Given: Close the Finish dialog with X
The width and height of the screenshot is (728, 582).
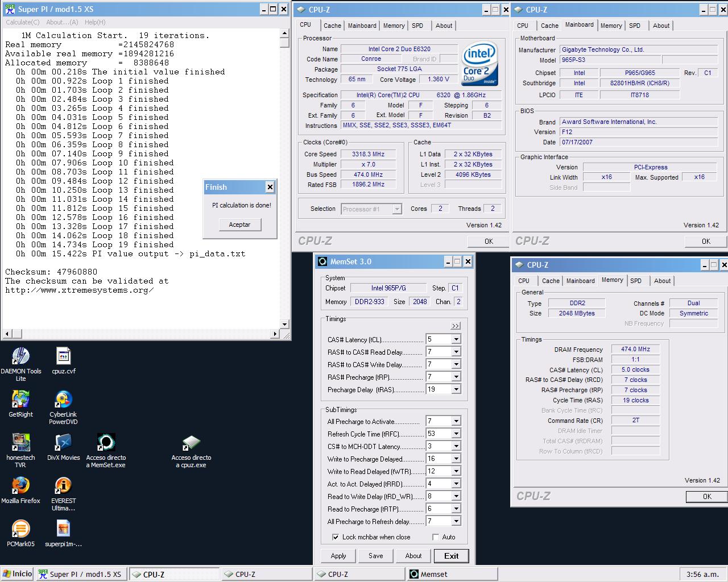Looking at the screenshot, I should [x=270, y=187].
